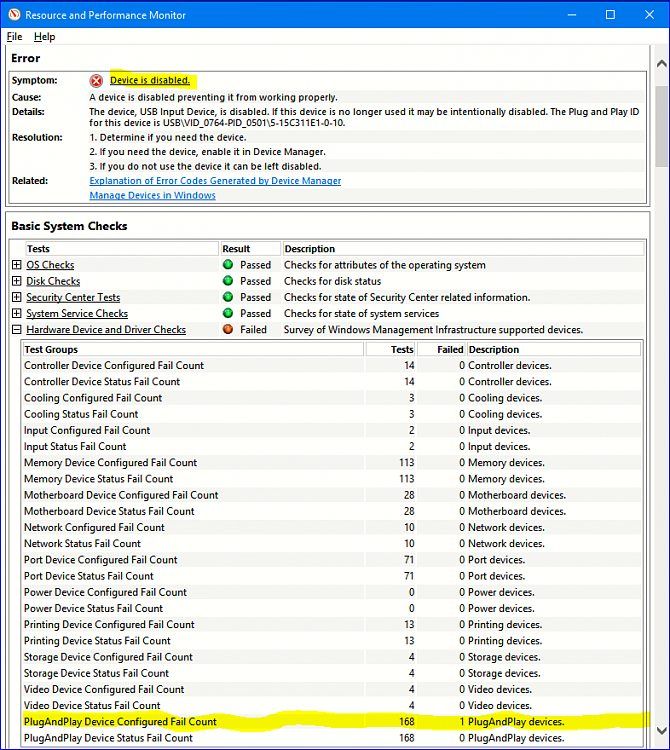670x750 pixels.
Task: Click the Failed column header
Action: coord(441,350)
